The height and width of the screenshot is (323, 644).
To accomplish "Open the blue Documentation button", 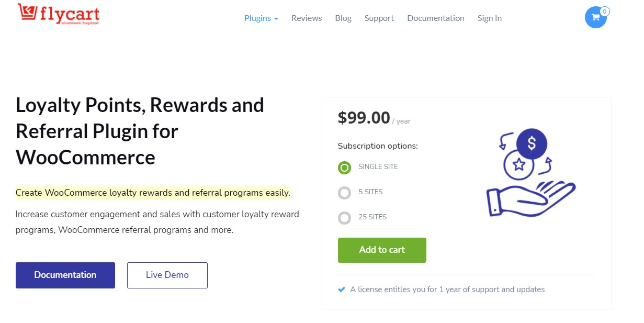I will coord(65,275).
